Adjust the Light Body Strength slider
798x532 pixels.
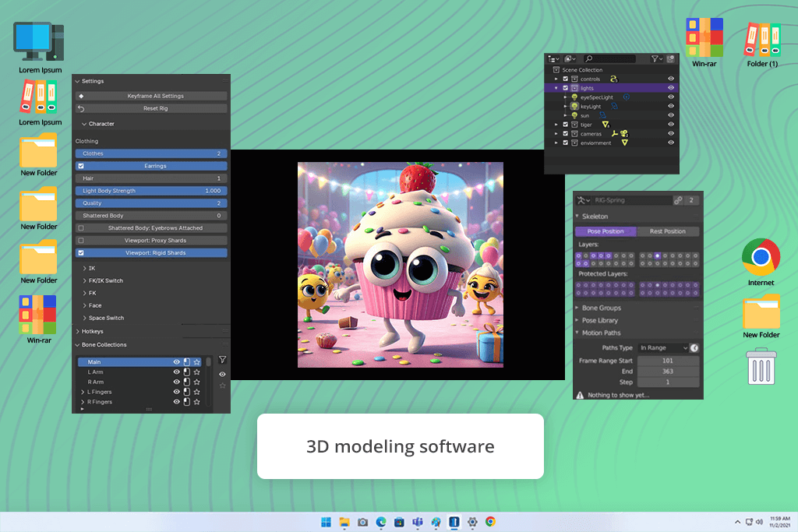click(x=151, y=191)
